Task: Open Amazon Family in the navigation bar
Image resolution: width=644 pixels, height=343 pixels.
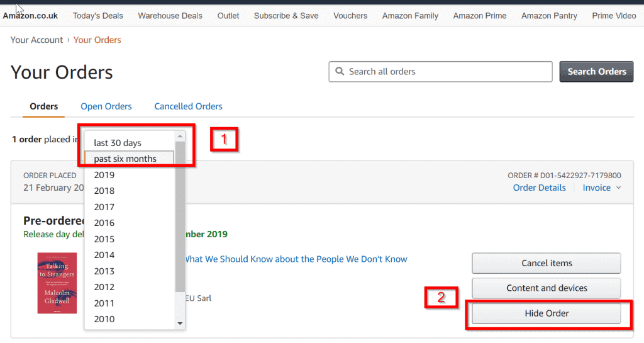Action: tap(410, 16)
